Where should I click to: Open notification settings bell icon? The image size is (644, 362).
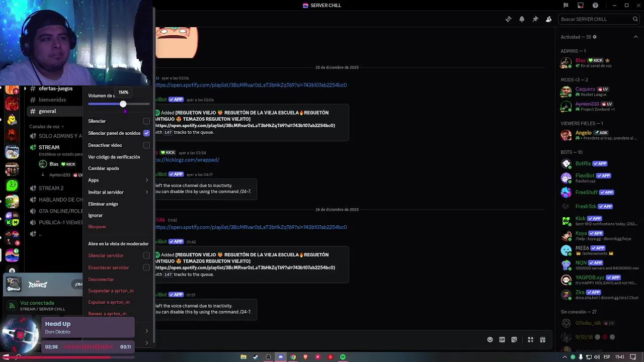click(x=522, y=19)
